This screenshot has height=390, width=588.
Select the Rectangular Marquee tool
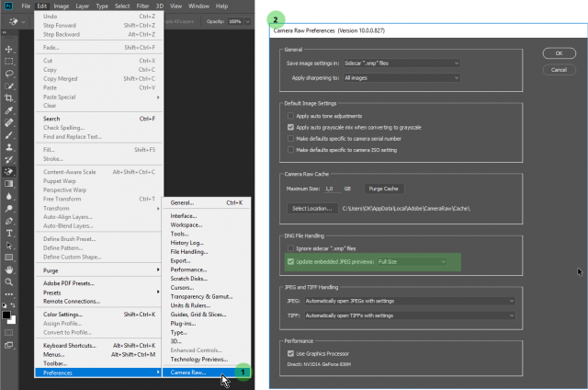9,62
